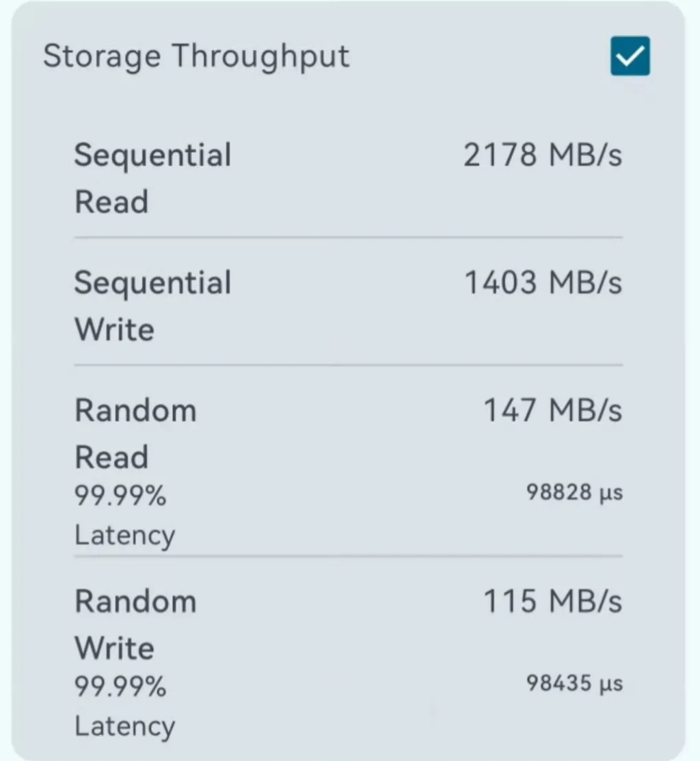The height and width of the screenshot is (761, 700).
Task: Click the word Sequential above Write
Action: coord(152,282)
